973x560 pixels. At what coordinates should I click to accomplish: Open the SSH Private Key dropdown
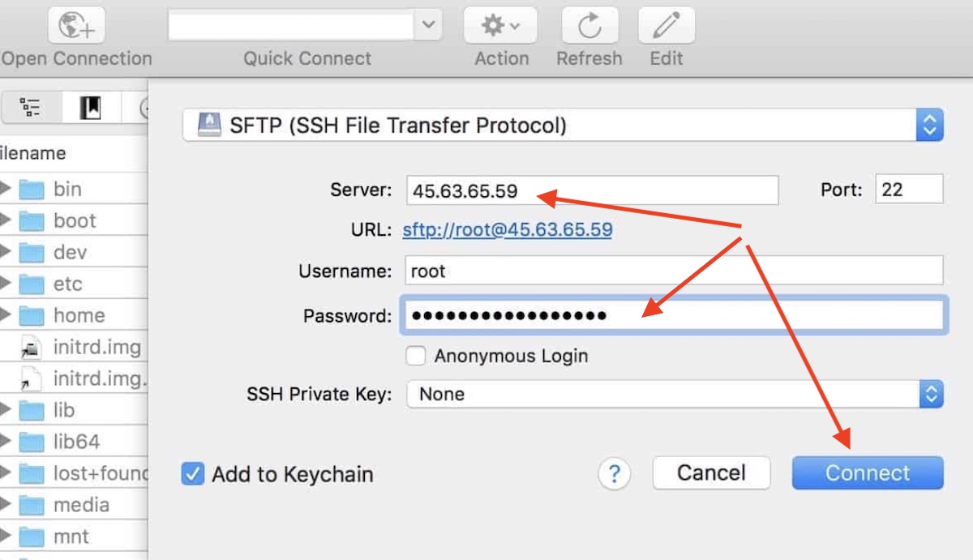click(x=931, y=395)
